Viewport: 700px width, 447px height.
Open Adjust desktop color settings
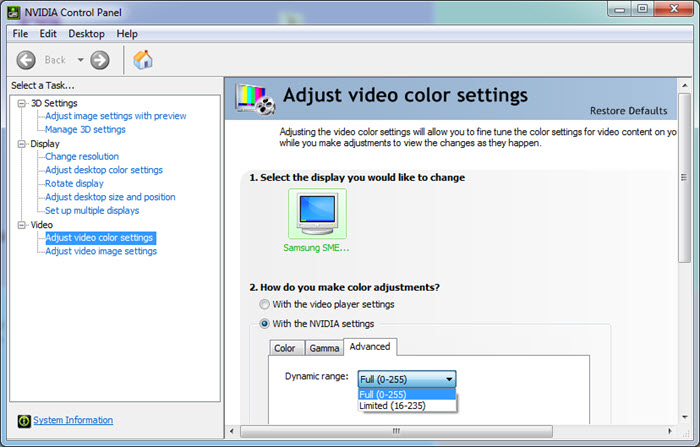pyautogui.click(x=104, y=170)
